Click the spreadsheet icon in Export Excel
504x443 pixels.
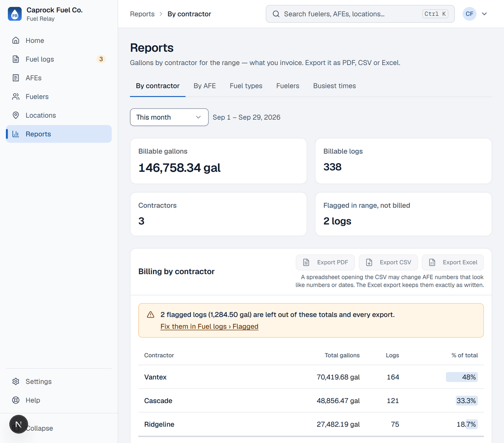click(x=432, y=262)
